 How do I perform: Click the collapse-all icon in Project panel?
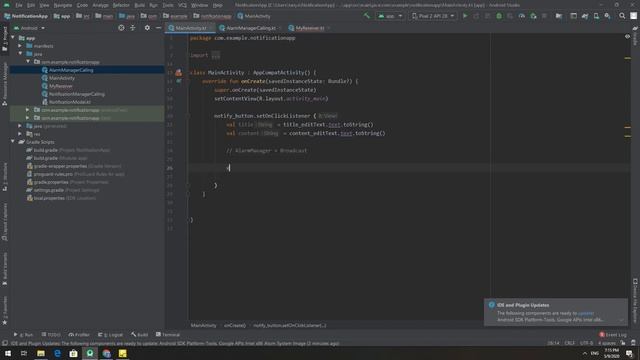coord(133,28)
